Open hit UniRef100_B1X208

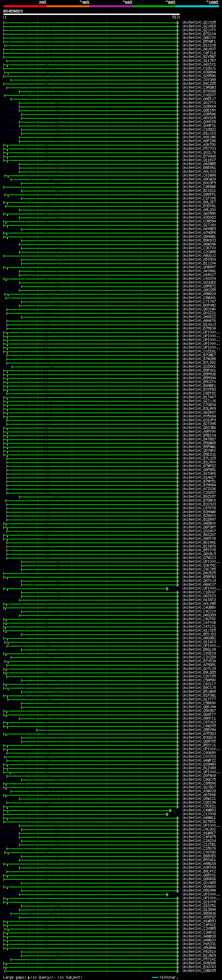pyautogui.click(x=199, y=45)
